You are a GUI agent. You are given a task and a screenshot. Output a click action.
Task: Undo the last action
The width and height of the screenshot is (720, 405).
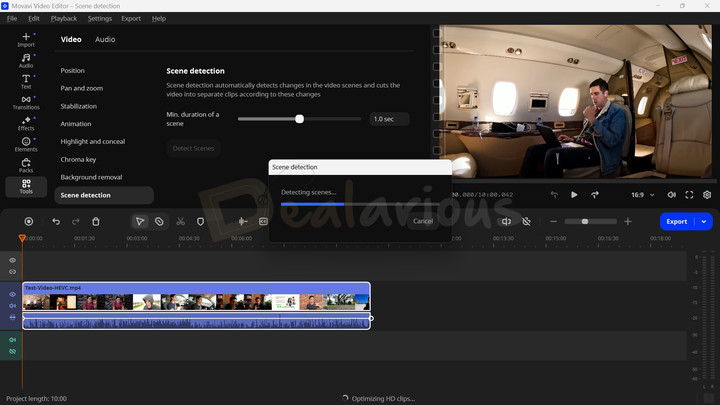[x=56, y=221]
